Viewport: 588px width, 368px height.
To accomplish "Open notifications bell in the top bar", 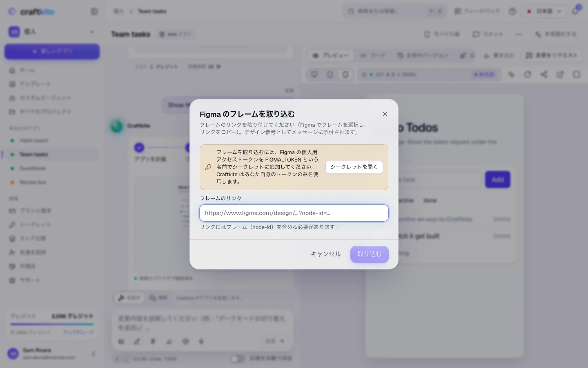I will 575,11.
